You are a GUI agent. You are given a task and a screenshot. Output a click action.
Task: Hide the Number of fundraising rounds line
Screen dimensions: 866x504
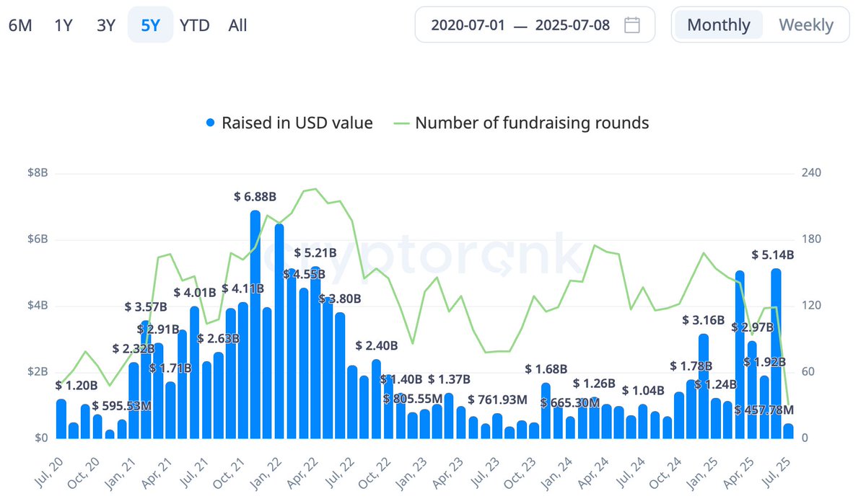(x=532, y=123)
